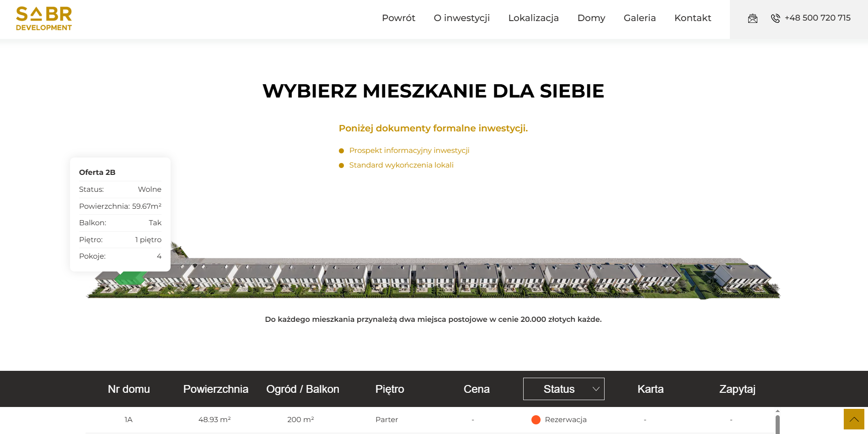868x434 pixels.
Task: Navigate to Kontakt
Action: pos(692,18)
